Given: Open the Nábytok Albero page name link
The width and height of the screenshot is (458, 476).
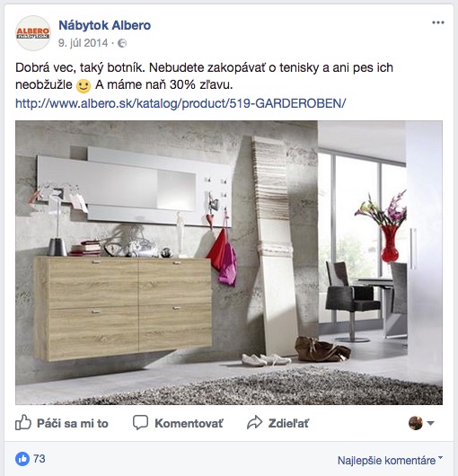Looking at the screenshot, I should click(x=104, y=25).
